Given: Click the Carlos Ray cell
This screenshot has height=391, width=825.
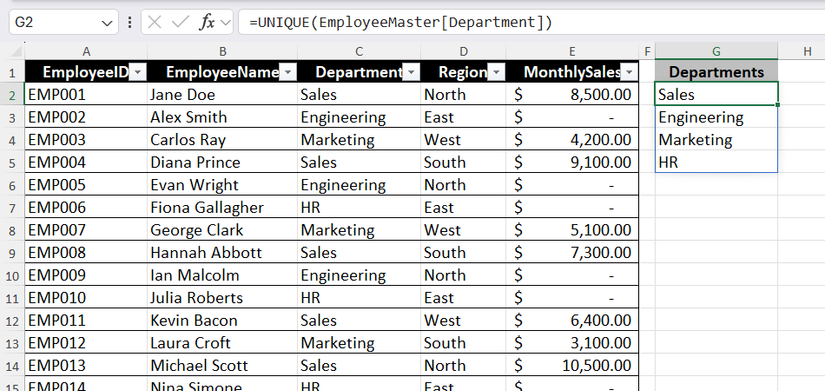Looking at the screenshot, I should click(223, 139).
